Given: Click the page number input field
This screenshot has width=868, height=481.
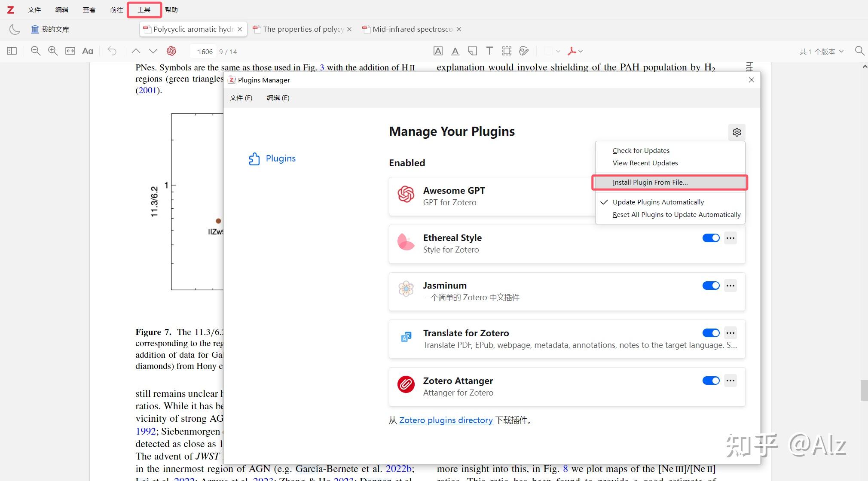Looking at the screenshot, I should click(x=204, y=51).
